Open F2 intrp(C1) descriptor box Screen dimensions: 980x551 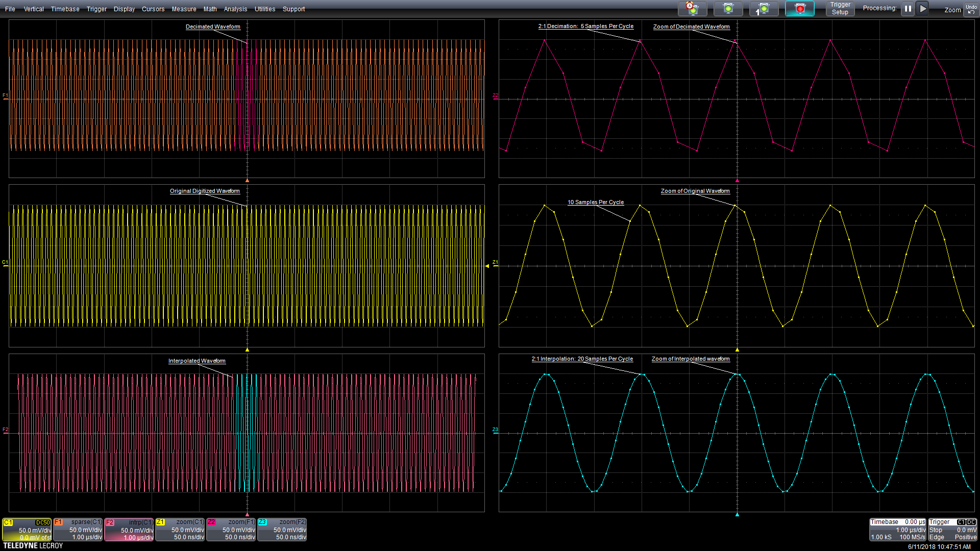point(129,530)
